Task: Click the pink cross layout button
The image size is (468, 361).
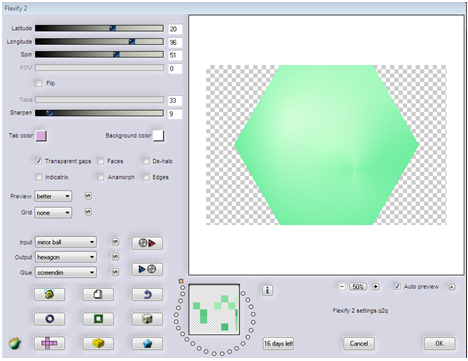Action: coord(49,343)
